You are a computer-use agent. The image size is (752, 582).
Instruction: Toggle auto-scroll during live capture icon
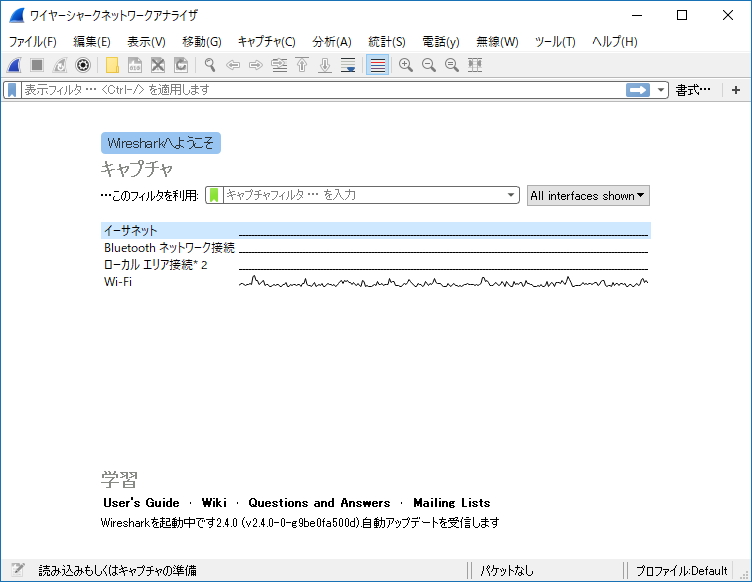[x=348, y=65]
